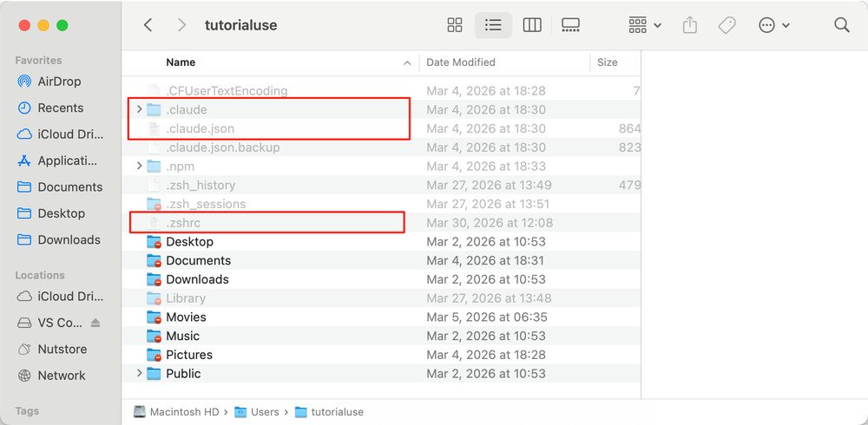Click the Share toolbar icon
The width and height of the screenshot is (868, 425).
(x=690, y=25)
